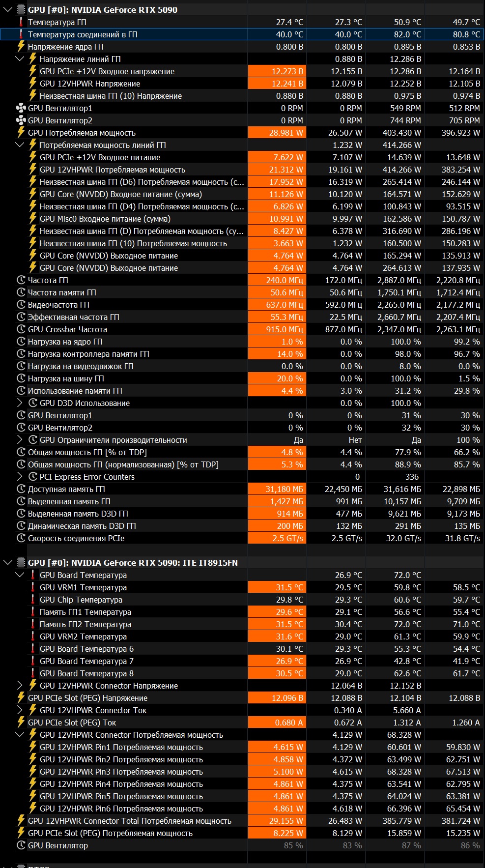Click thermometer icon of GPU VRM1 Температура
Screen dimensions: 485x868
pos(32,587)
